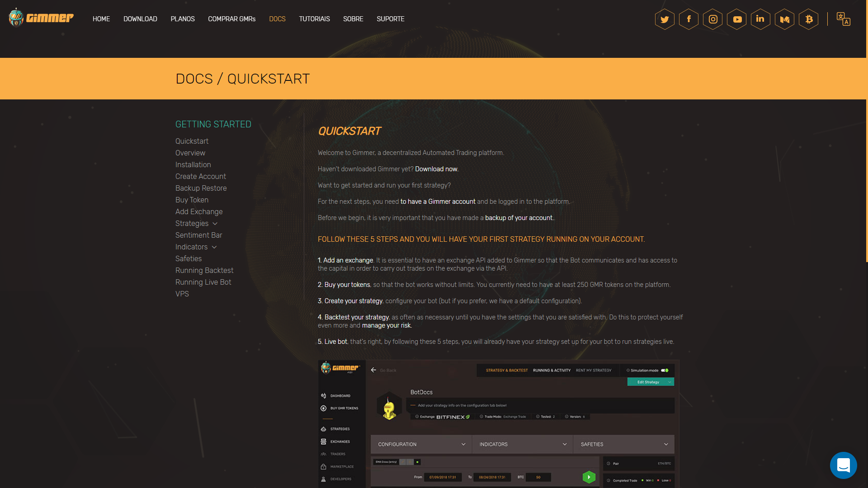The height and width of the screenshot is (488, 868).
Task: Open the chat support bubble
Action: point(844,465)
